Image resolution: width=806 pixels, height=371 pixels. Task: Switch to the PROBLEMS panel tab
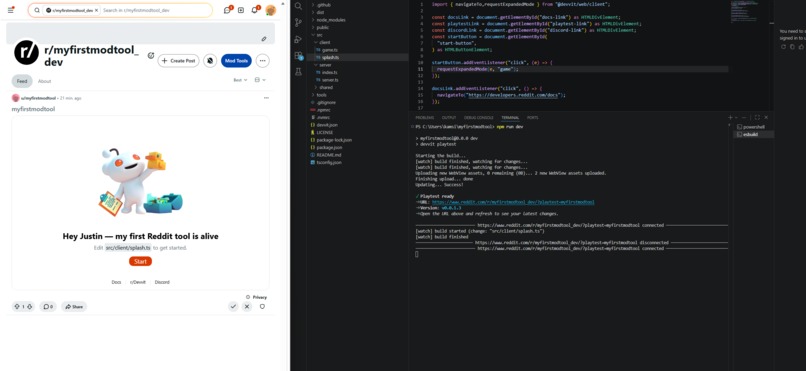pyautogui.click(x=425, y=118)
